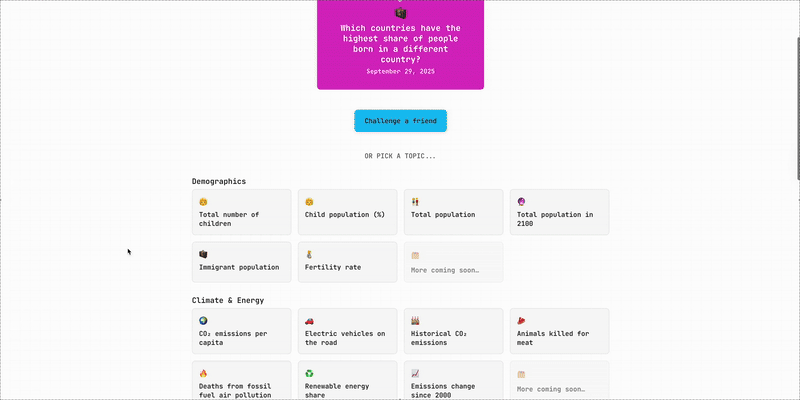
Task: Click the recycling icon on Renewable energy share
Action: tap(309, 373)
